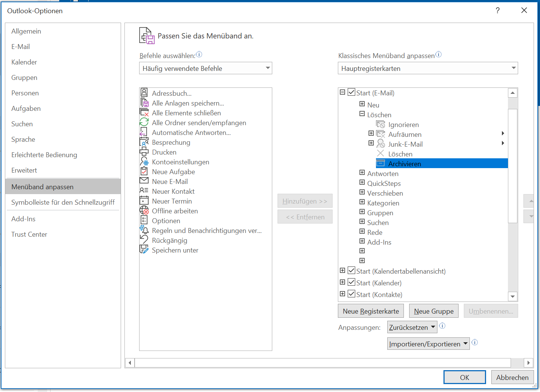Uncheck the Start (E-Mail) tab checkbox
The image size is (540, 392).
(351, 92)
